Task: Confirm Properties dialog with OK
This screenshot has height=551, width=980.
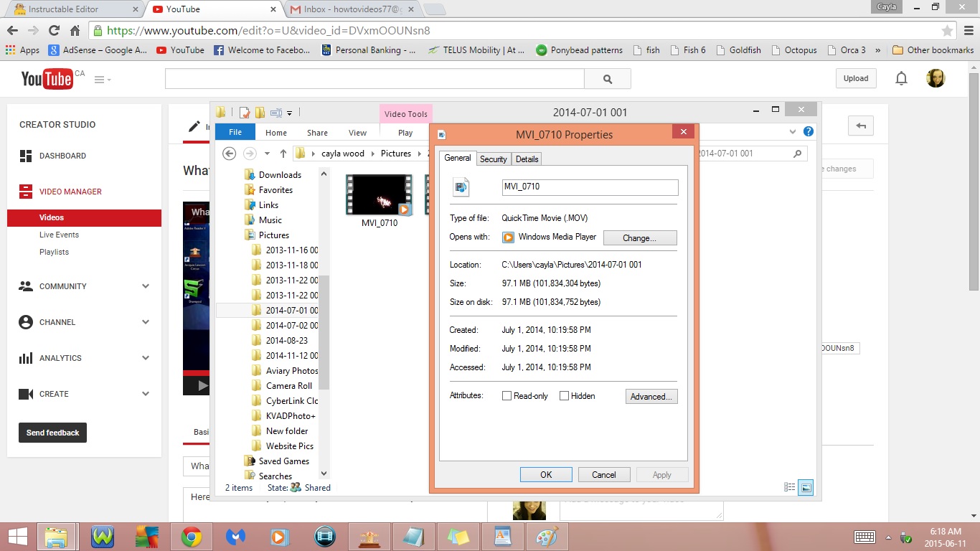Action: point(546,474)
